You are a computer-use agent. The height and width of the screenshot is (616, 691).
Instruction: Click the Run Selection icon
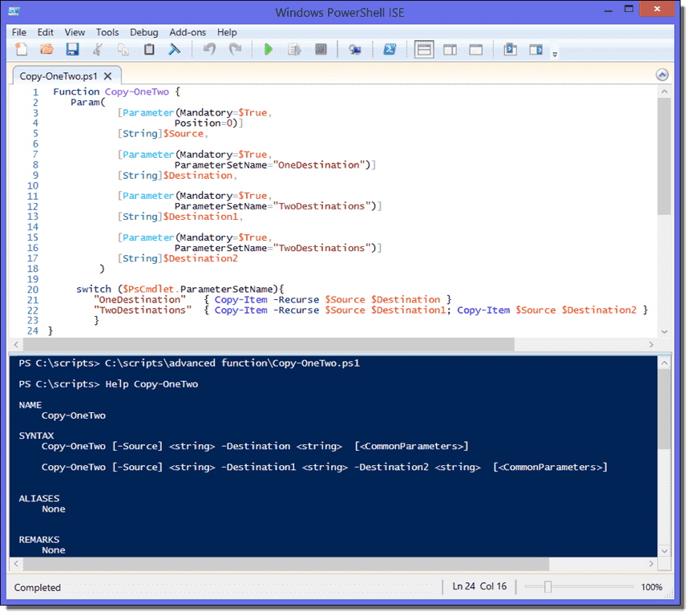click(294, 50)
